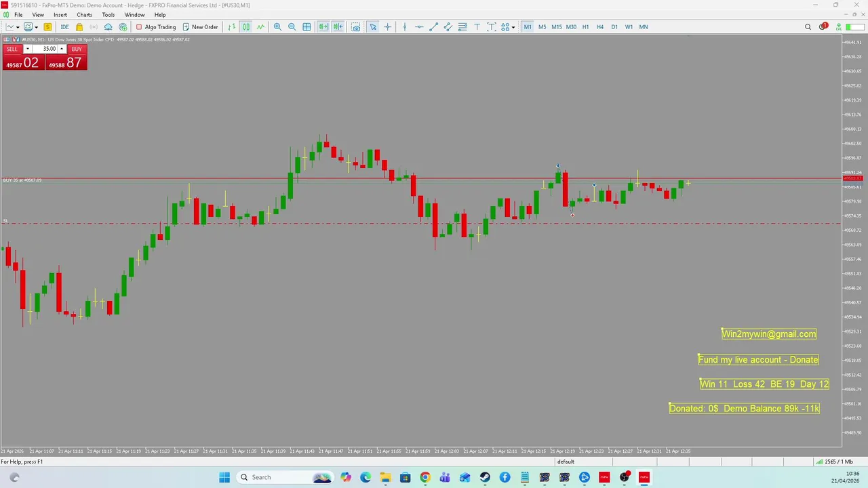Click the New Order button
Screen dimensions: 868x488
(200, 27)
